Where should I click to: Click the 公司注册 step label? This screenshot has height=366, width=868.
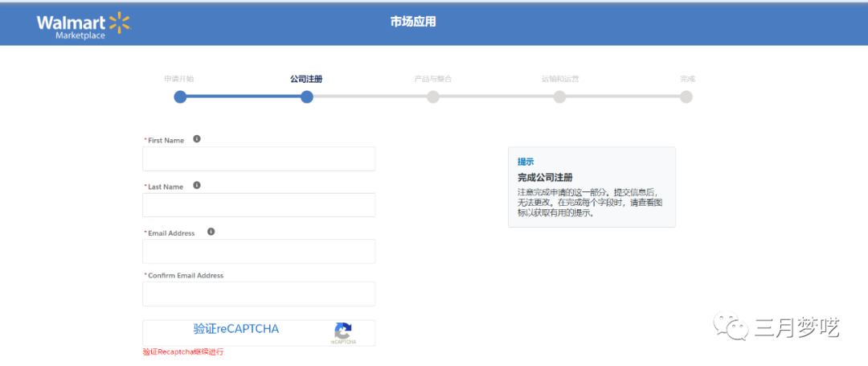306,79
